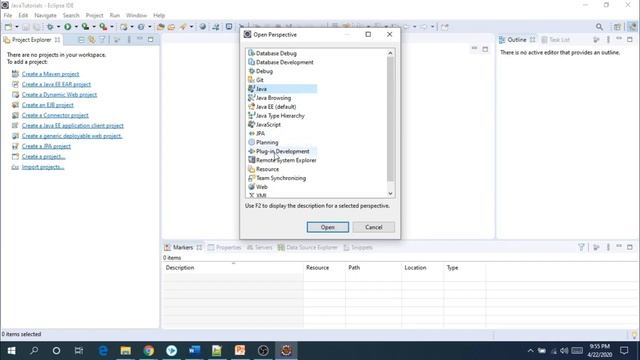The width and height of the screenshot is (640, 360).
Task: Click the Save toolbar icon
Action: [26, 27]
